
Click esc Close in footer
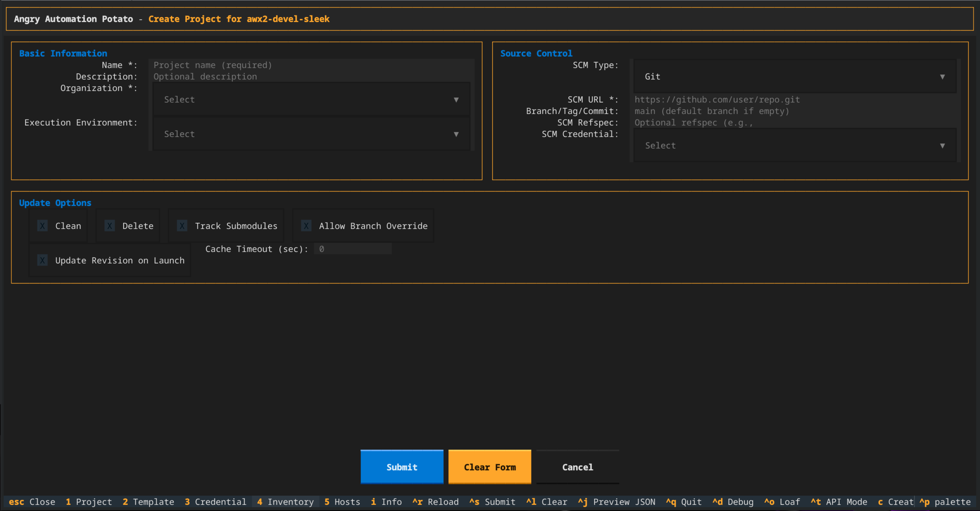(x=32, y=502)
